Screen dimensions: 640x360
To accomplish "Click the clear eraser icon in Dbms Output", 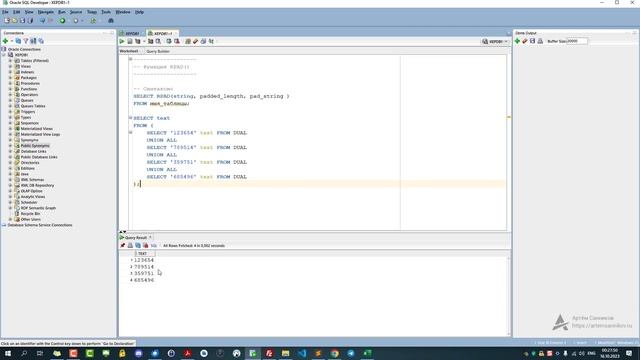I will (x=525, y=41).
